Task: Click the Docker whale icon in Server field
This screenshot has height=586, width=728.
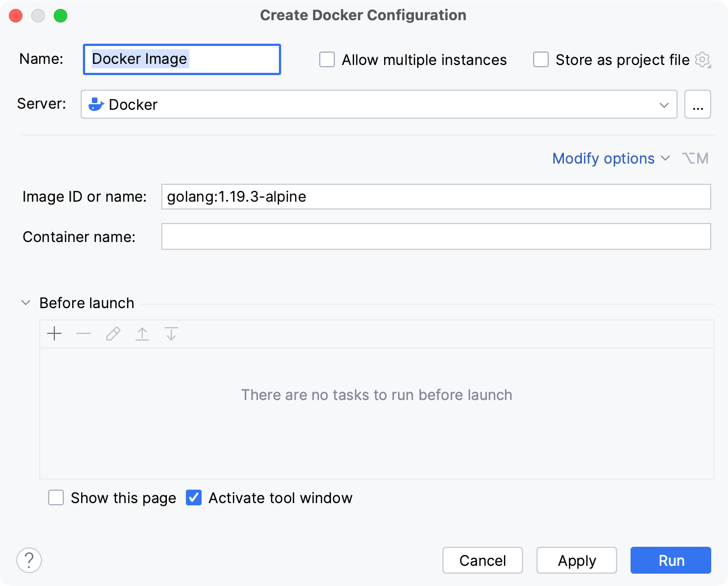Action: pyautogui.click(x=96, y=104)
